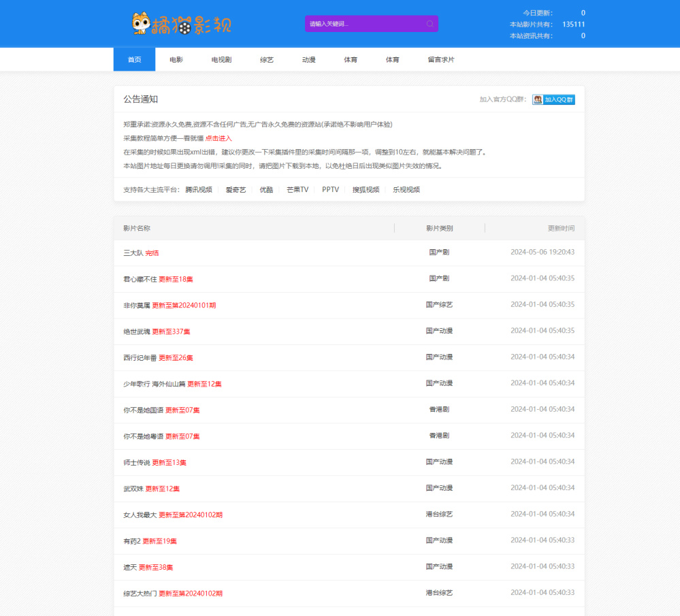The height and width of the screenshot is (616, 680).
Task: Open the 女人我最大 variety show entry
Action: pos(140,515)
